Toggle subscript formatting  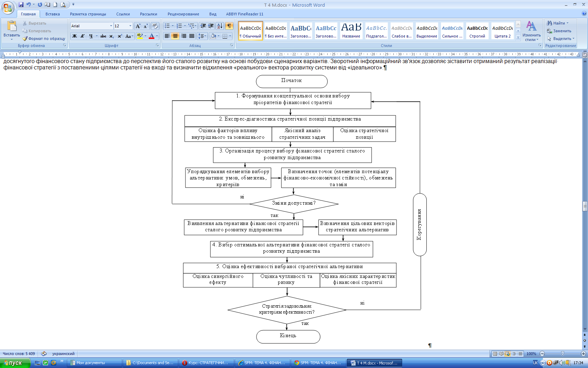pos(111,36)
